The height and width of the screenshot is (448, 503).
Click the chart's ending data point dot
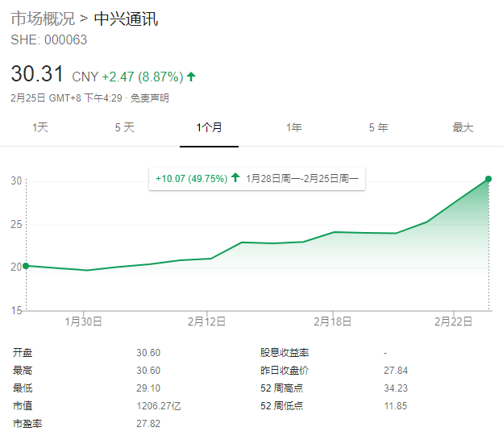click(488, 179)
